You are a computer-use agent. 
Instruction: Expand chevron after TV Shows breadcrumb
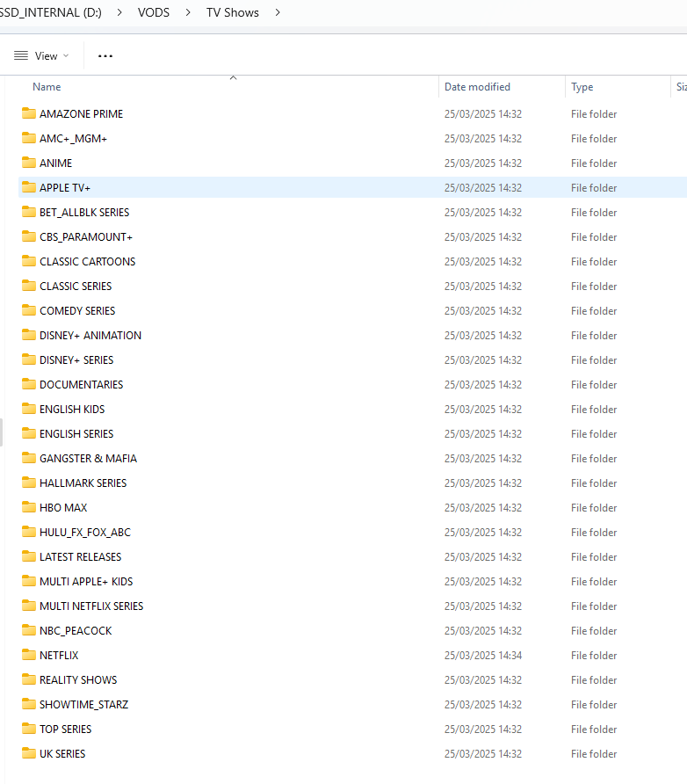pos(278,12)
